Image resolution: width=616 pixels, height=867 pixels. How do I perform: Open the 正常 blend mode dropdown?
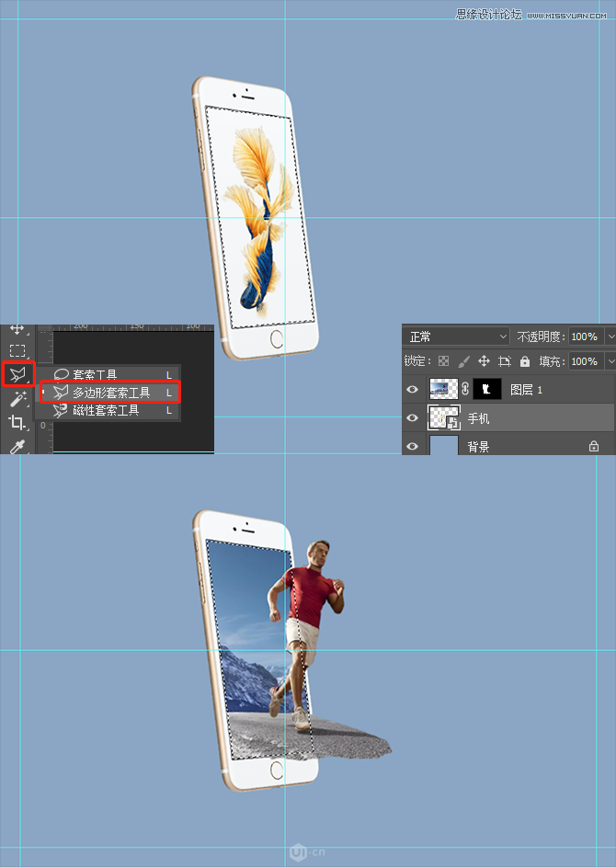tap(457, 337)
